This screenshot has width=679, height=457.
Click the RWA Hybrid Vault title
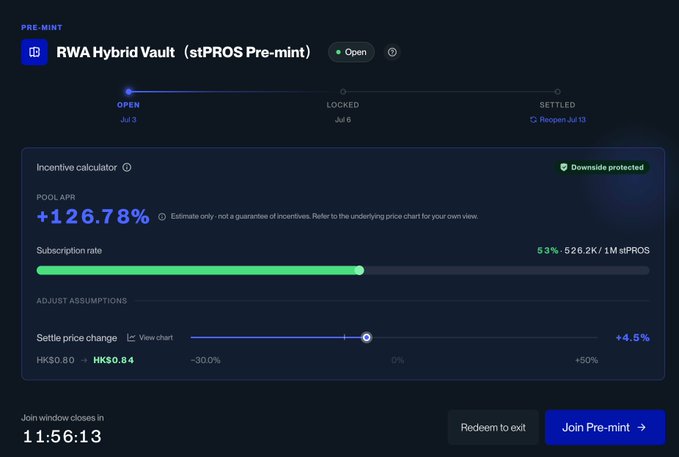(184, 52)
